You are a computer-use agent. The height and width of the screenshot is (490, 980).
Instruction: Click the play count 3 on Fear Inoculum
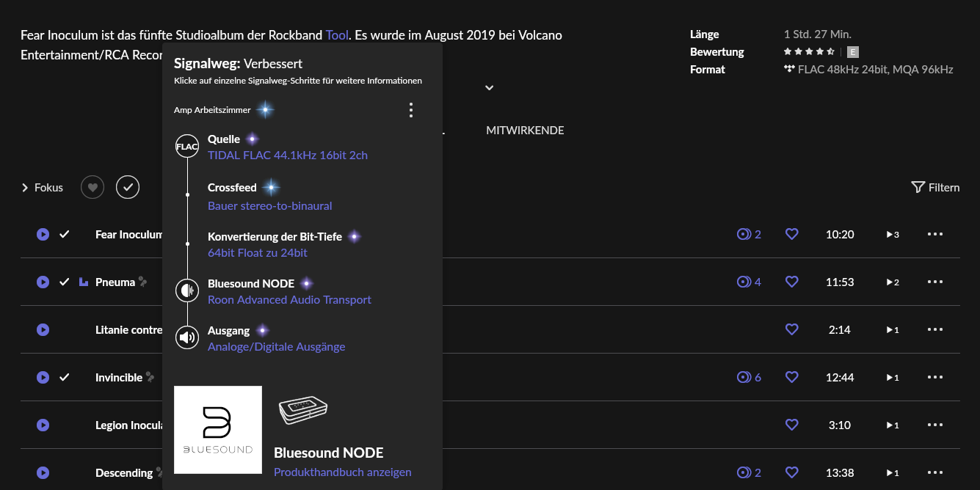(x=893, y=235)
